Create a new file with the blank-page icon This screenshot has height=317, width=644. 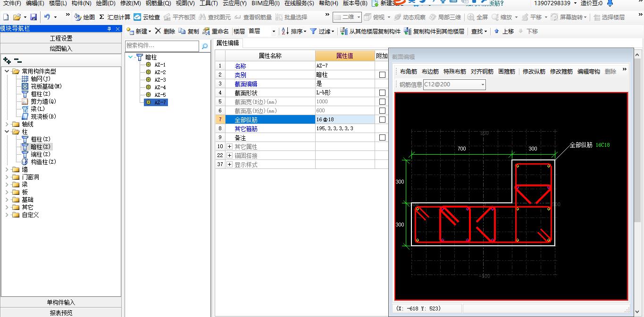point(6,17)
